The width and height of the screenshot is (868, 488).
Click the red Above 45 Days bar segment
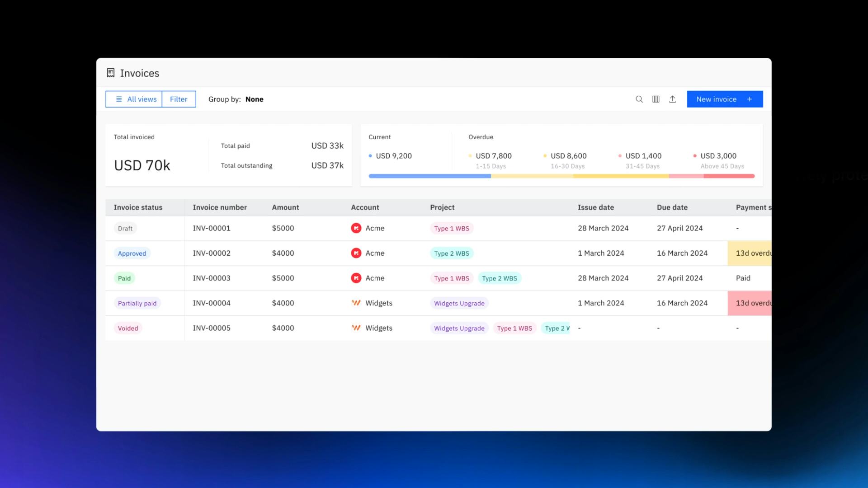click(729, 176)
